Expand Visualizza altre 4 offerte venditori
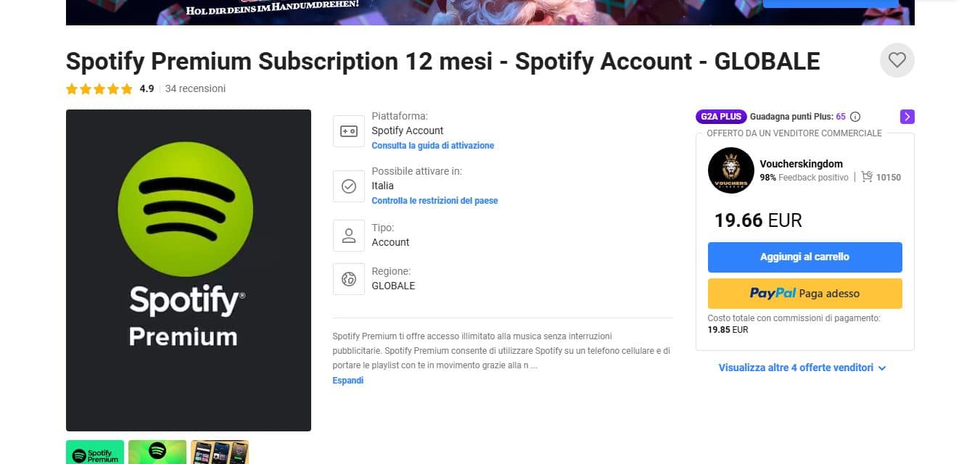980x464 pixels. point(802,368)
